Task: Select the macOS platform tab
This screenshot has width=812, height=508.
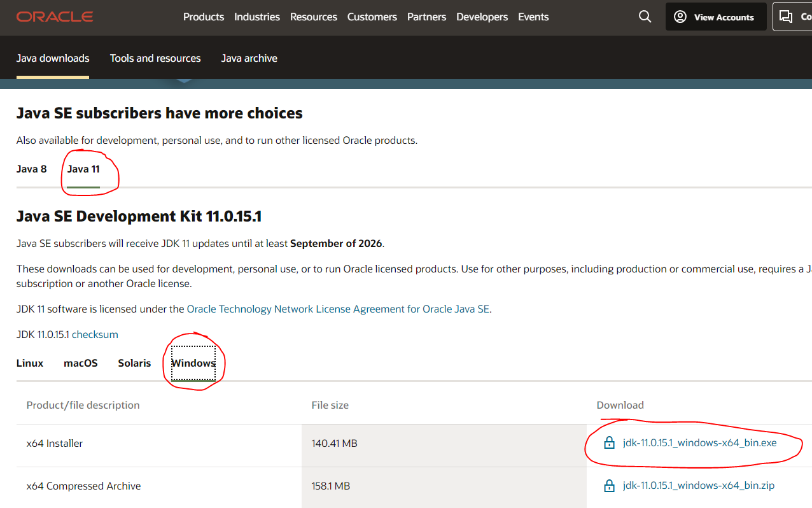Action: [81, 363]
